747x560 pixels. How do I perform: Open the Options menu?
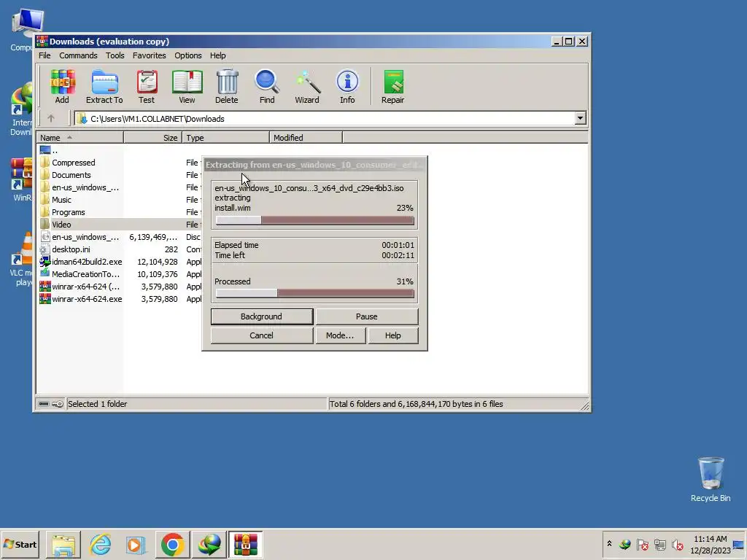click(188, 55)
